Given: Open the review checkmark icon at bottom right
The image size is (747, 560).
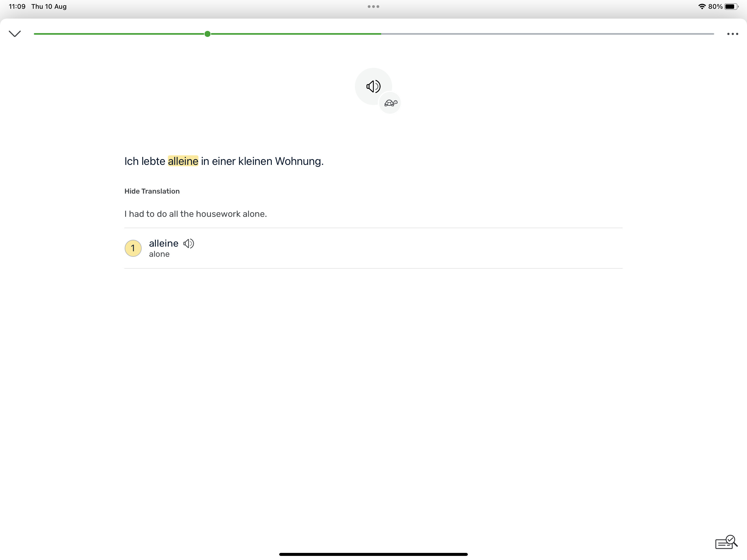Looking at the screenshot, I should 726,542.
